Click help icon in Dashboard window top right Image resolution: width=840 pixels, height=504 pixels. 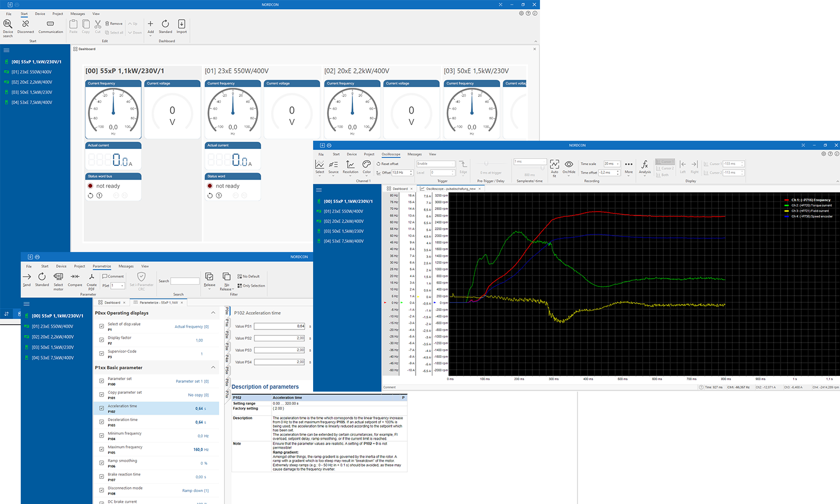(528, 13)
